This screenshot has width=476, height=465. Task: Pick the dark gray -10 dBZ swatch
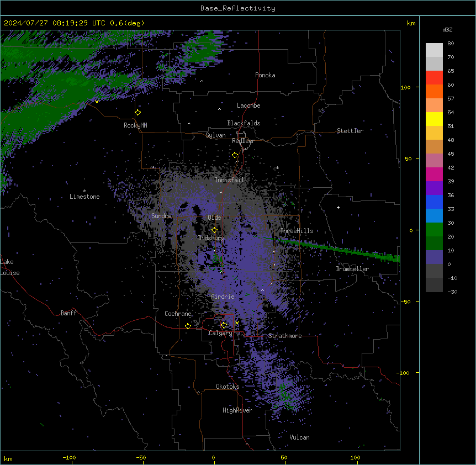click(x=434, y=285)
